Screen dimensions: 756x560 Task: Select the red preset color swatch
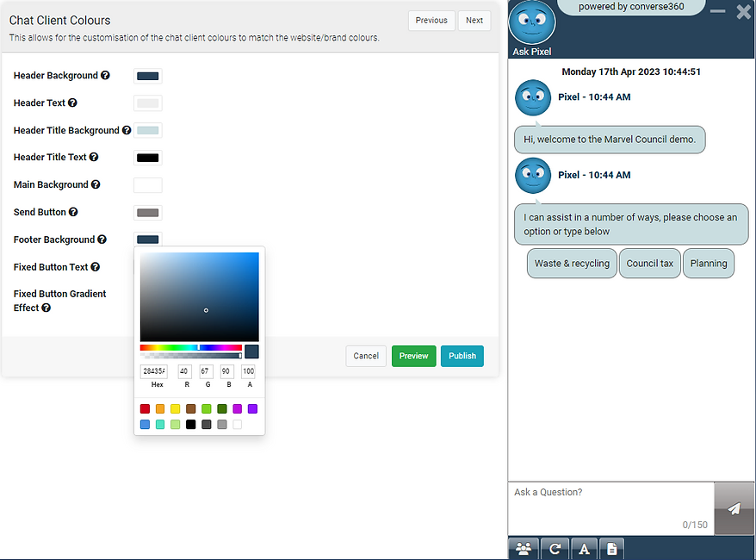[145, 408]
